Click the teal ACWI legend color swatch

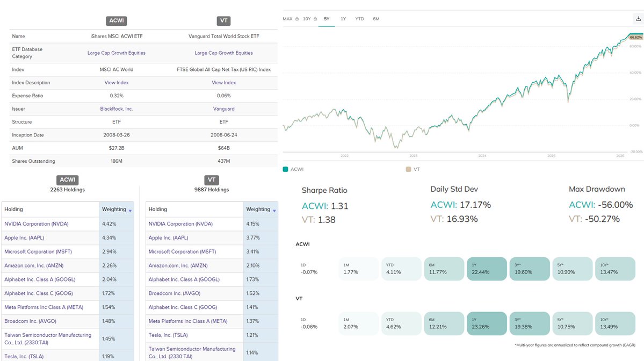click(x=285, y=169)
